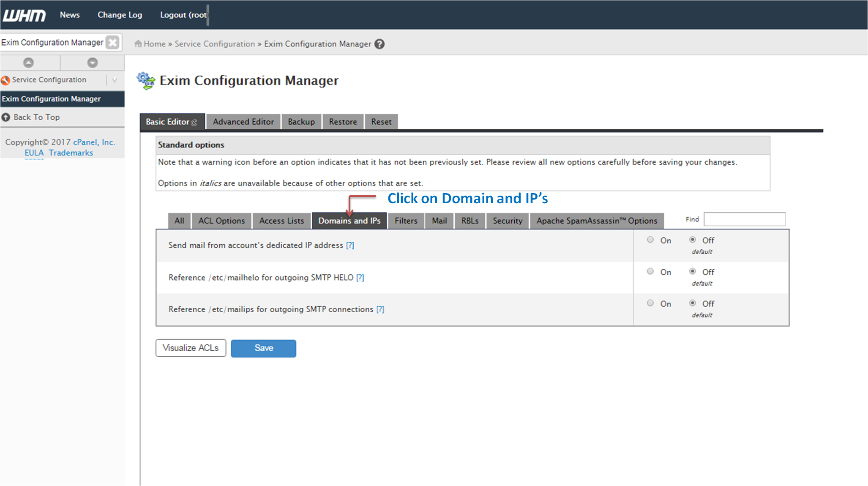Open the Filters tab
Viewport: 868px width, 486px height.
pyautogui.click(x=406, y=221)
